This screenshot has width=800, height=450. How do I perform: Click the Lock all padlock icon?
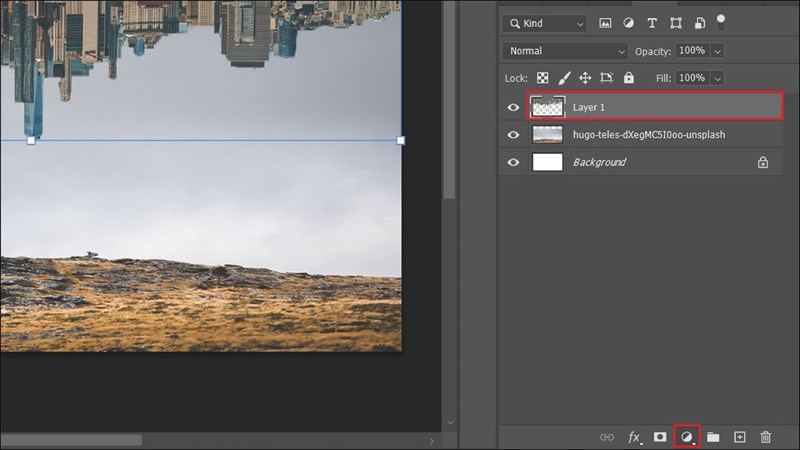point(629,78)
